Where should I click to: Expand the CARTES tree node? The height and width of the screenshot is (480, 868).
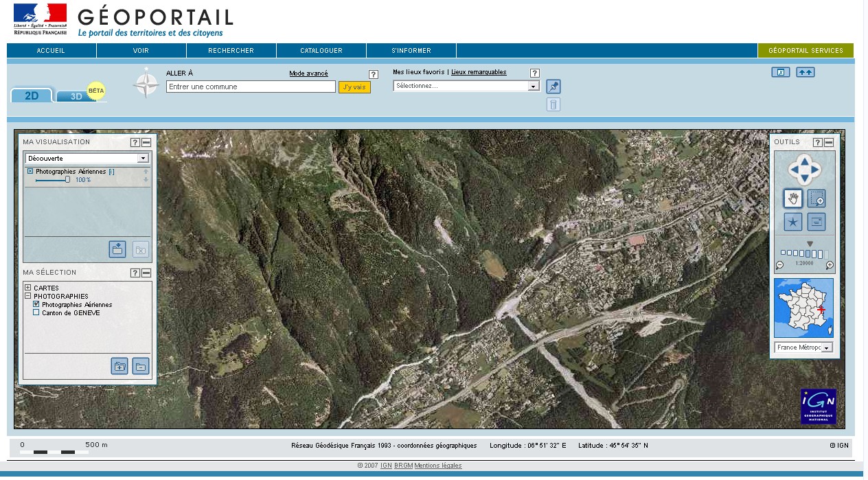27,288
